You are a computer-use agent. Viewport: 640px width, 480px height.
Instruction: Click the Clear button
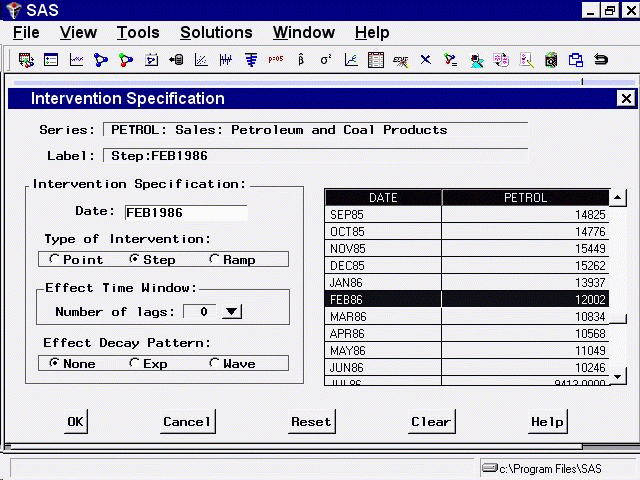pyautogui.click(x=431, y=422)
